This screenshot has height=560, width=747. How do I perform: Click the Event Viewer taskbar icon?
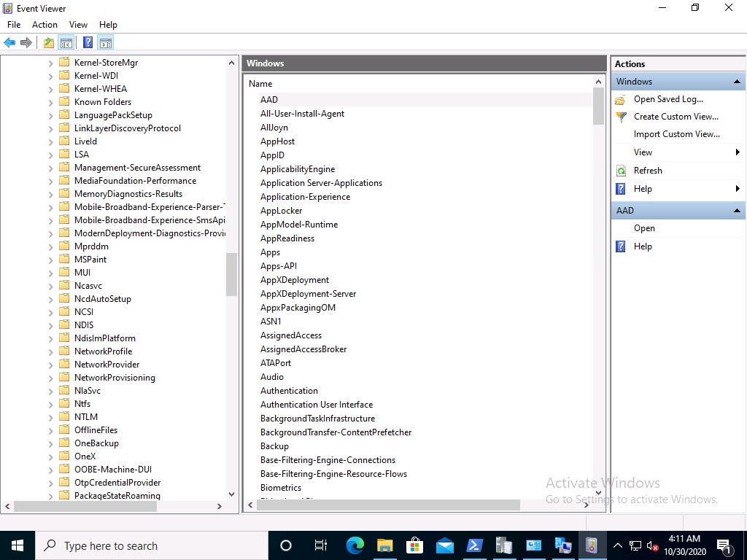[592, 545]
